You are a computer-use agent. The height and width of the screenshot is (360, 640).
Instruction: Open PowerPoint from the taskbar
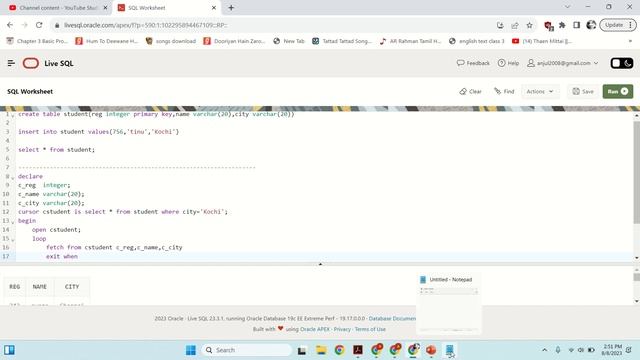431,350
